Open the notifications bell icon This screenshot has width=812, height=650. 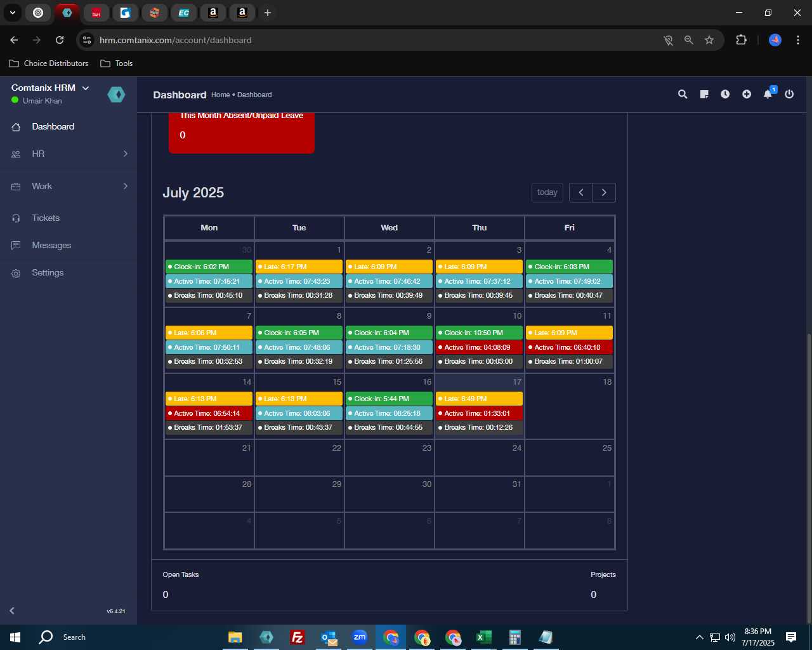768,94
